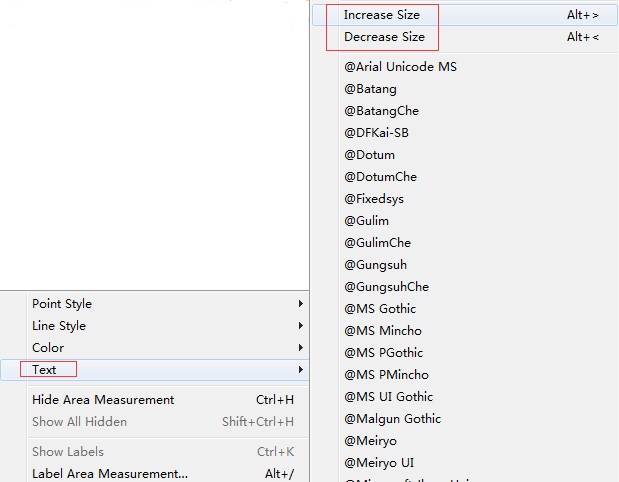Select the @Batang font
Viewport: 619px width, 482px height.
click(x=371, y=89)
